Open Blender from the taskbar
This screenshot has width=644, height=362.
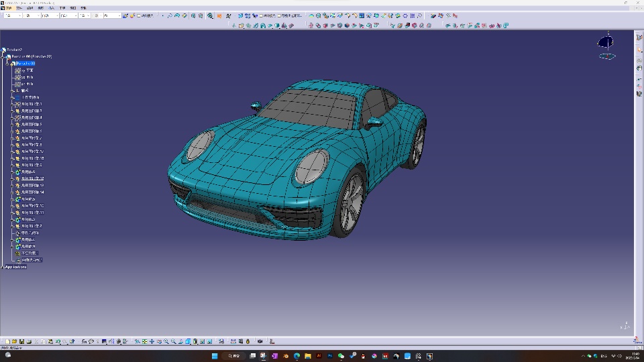[x=286, y=356]
